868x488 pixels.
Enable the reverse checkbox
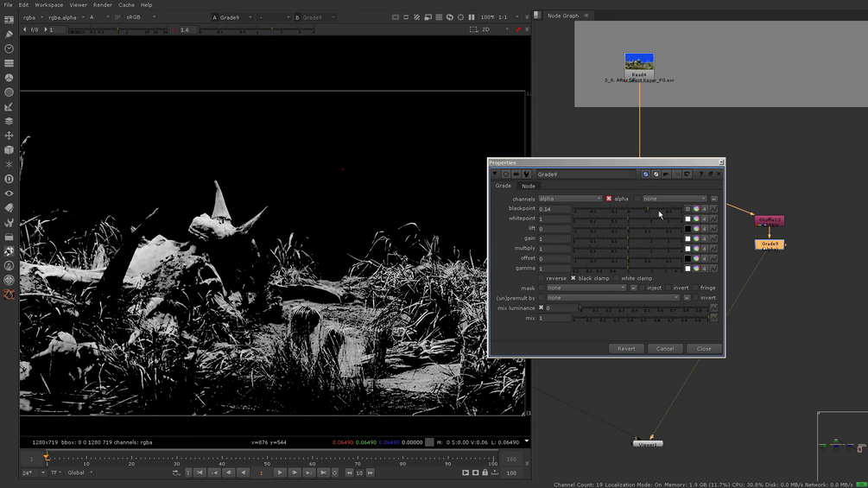[x=542, y=278]
